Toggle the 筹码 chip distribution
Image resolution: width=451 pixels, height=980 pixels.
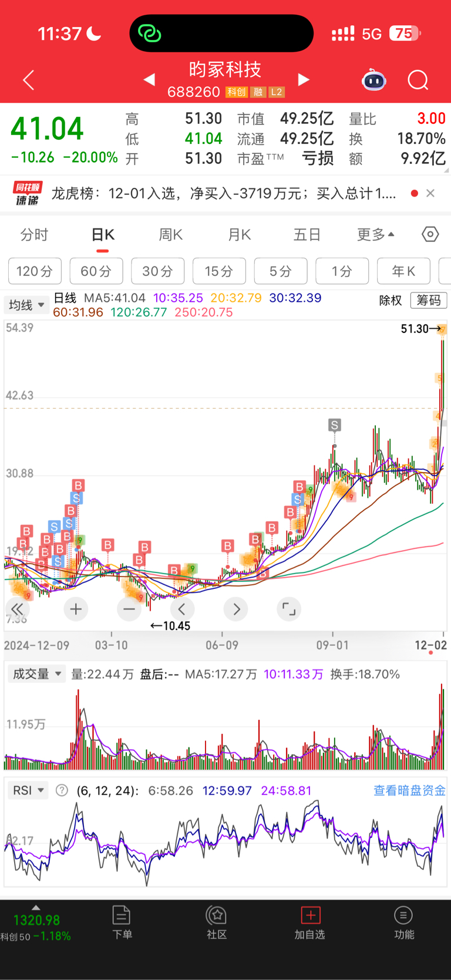pyautogui.click(x=429, y=301)
